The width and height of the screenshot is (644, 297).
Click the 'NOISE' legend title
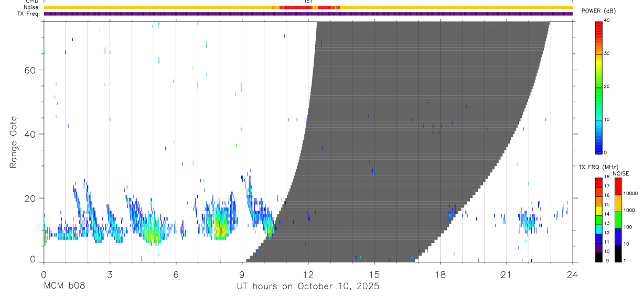(621, 173)
